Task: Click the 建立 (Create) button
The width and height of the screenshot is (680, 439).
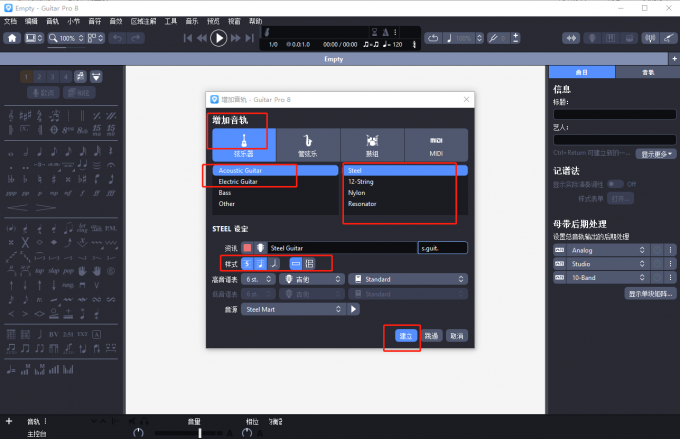Action: coord(405,336)
